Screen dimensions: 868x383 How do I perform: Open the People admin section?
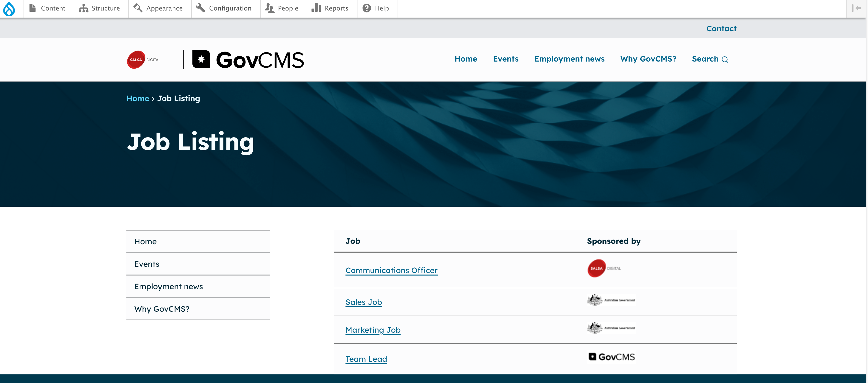coord(282,8)
